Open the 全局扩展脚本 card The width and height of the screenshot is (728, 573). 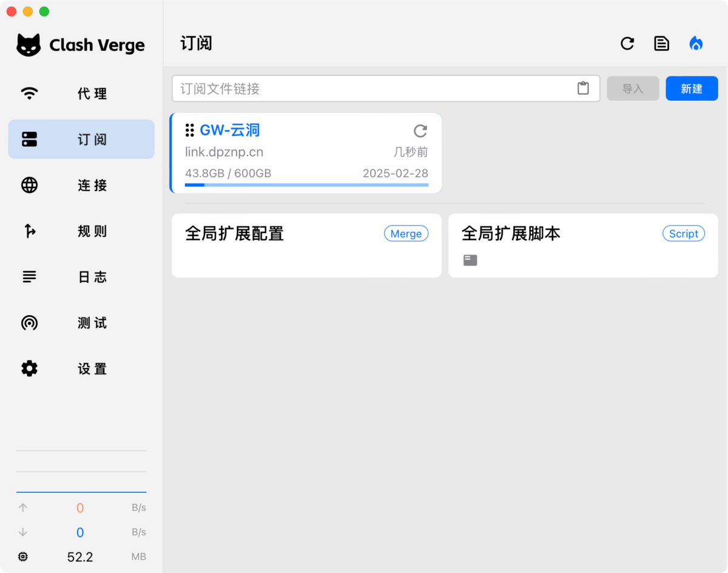pos(583,245)
